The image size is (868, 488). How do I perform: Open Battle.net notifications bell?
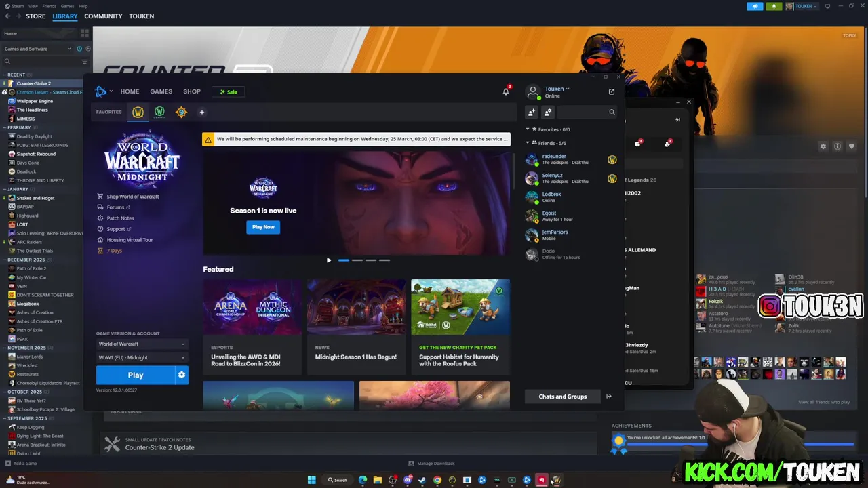click(506, 91)
